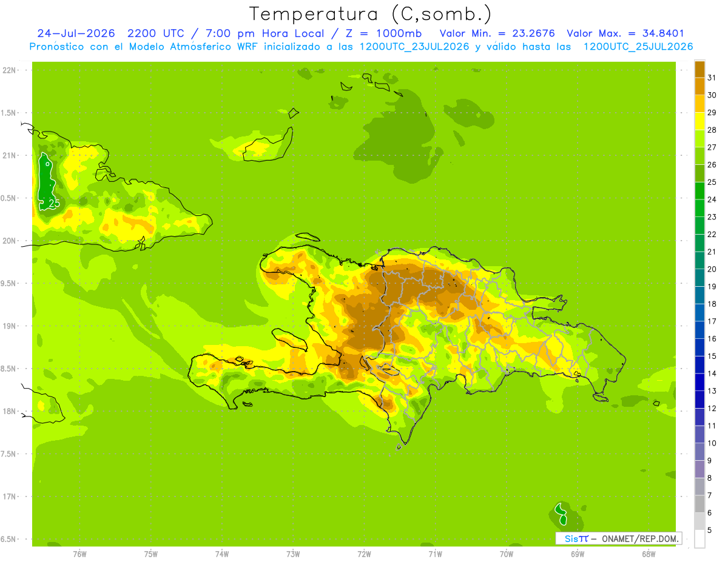Click the colorbar label '25'
The height and width of the screenshot is (562, 728).
coord(712,182)
